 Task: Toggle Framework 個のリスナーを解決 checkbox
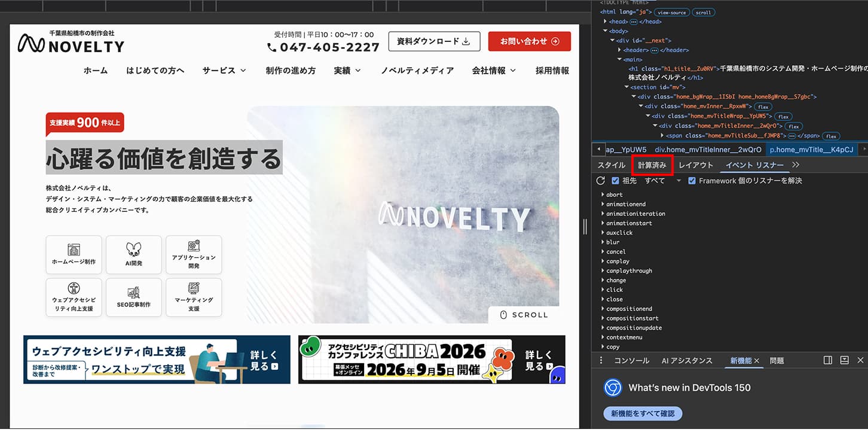coord(692,181)
